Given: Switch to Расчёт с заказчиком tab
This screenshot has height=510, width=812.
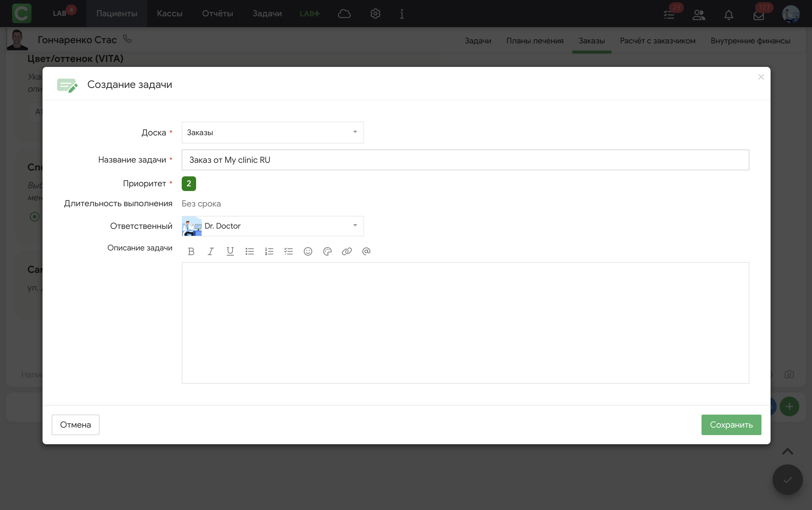Looking at the screenshot, I should tap(657, 41).
